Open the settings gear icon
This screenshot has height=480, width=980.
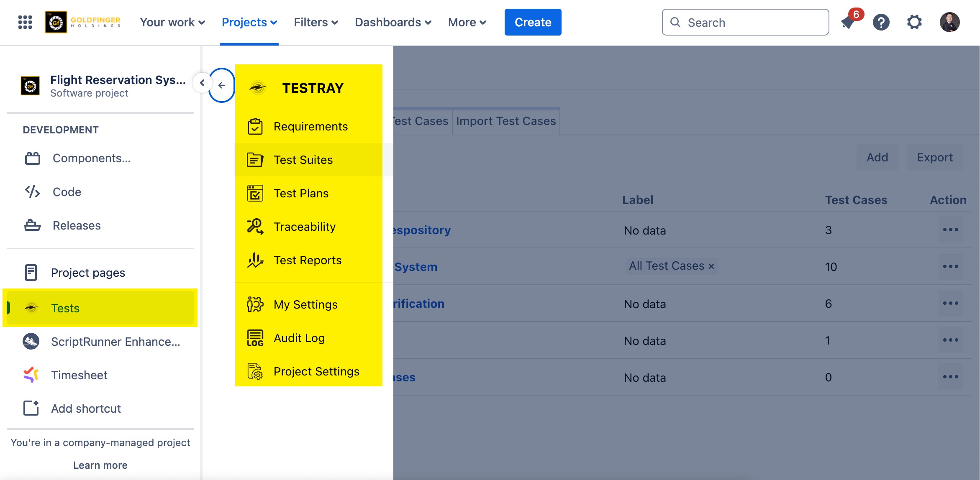(x=915, y=22)
